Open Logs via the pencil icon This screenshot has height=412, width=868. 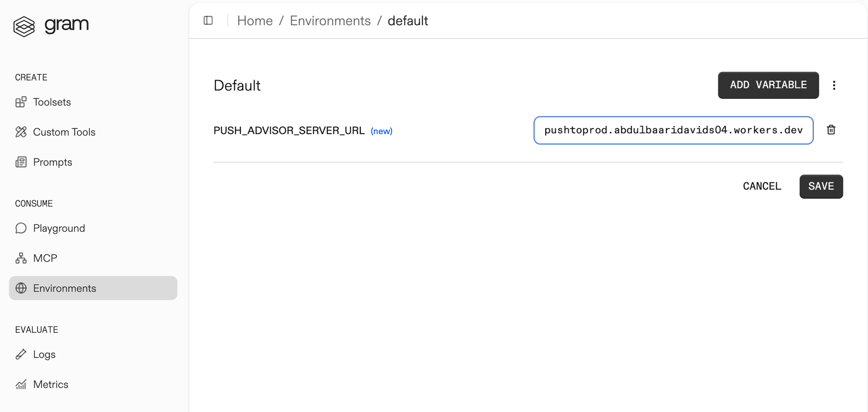tap(21, 354)
